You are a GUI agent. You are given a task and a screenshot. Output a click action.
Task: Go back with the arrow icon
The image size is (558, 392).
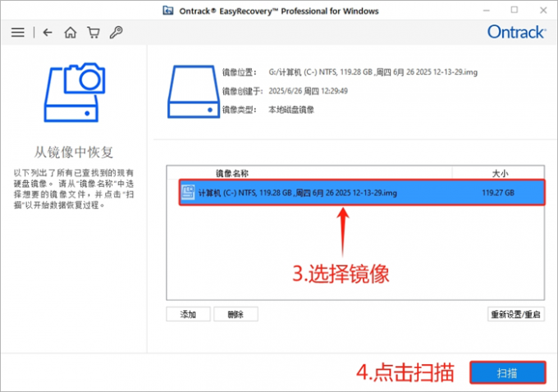click(x=48, y=32)
